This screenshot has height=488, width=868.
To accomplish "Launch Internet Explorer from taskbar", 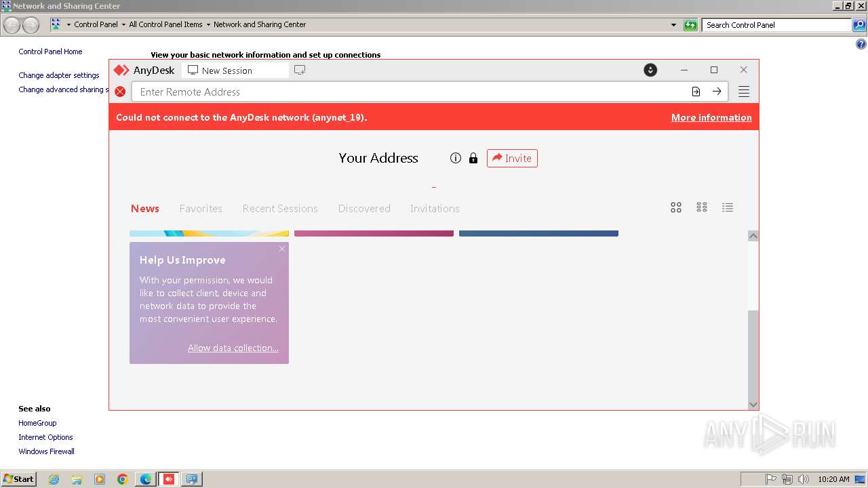I will tap(54, 479).
